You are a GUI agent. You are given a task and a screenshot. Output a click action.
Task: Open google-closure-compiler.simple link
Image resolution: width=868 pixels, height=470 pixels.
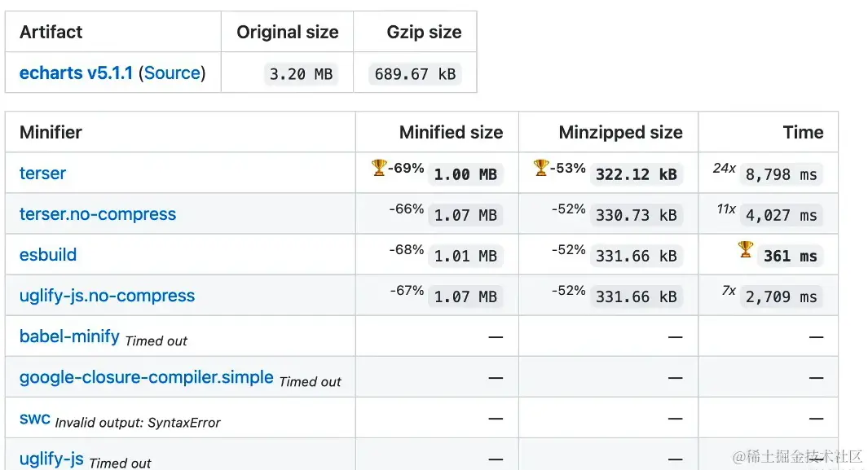pos(147,377)
